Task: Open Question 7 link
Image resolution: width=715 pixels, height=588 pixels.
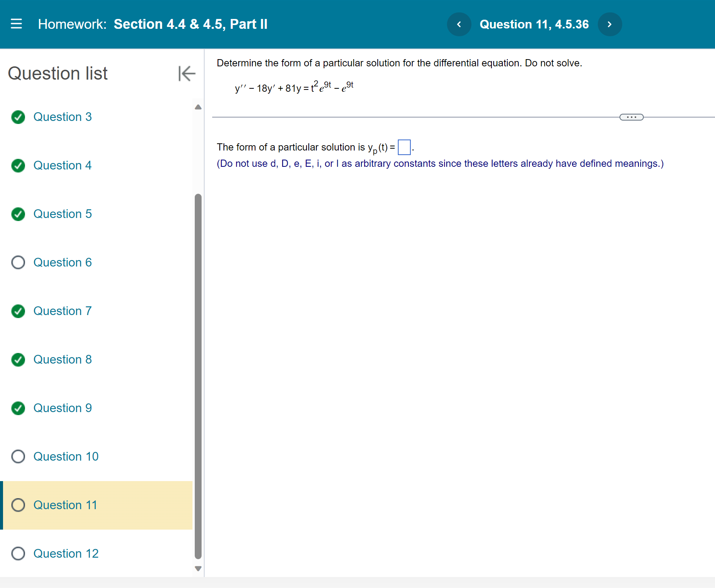Action: click(63, 311)
